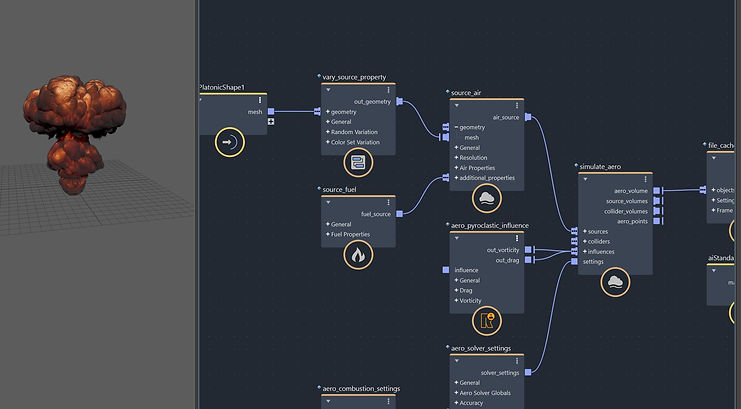Click the mesh entry under source_air geometry
This screenshot has width=741, height=409.
[x=472, y=138]
